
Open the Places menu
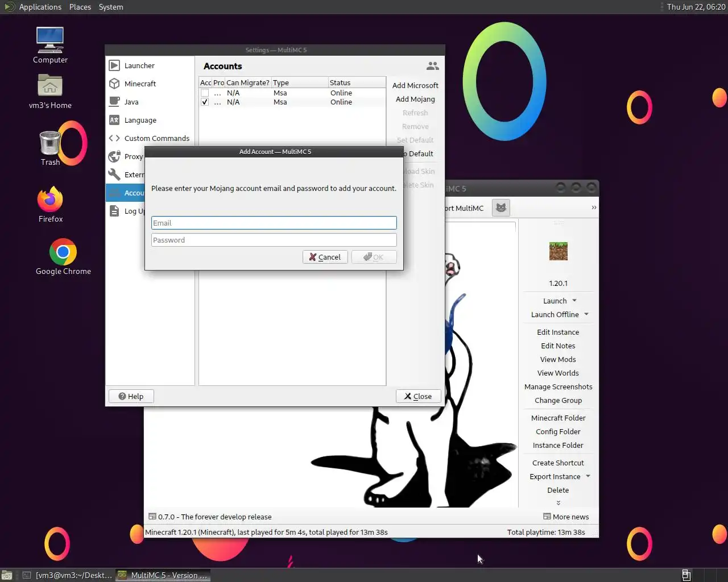tap(80, 7)
